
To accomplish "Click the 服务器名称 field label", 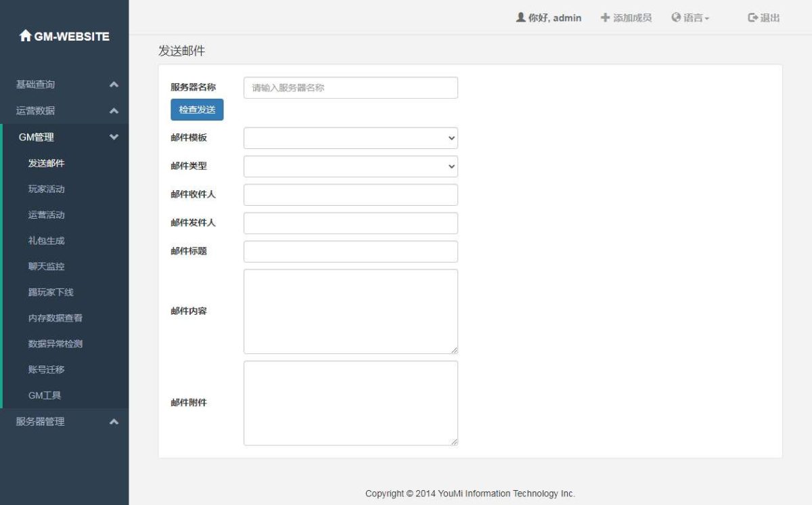I will point(193,87).
